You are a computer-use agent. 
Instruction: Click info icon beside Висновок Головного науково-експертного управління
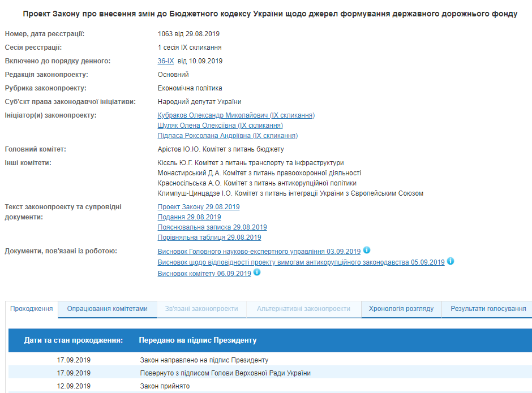(x=367, y=251)
